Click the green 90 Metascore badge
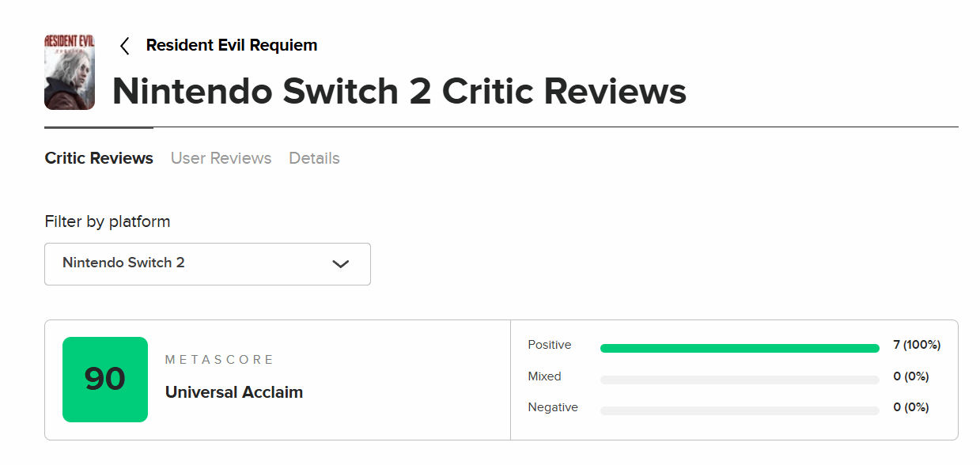 105,380
